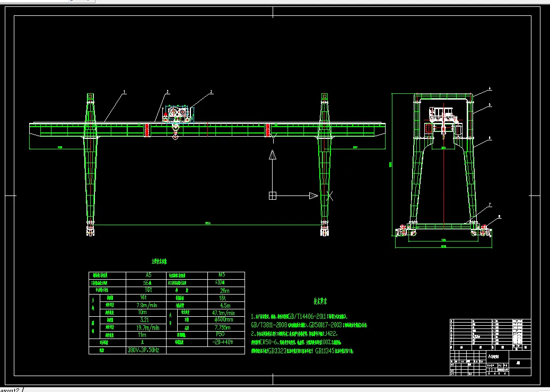Click the 技术要求 heading
The height and width of the screenshot is (392, 550).
pyautogui.click(x=320, y=301)
